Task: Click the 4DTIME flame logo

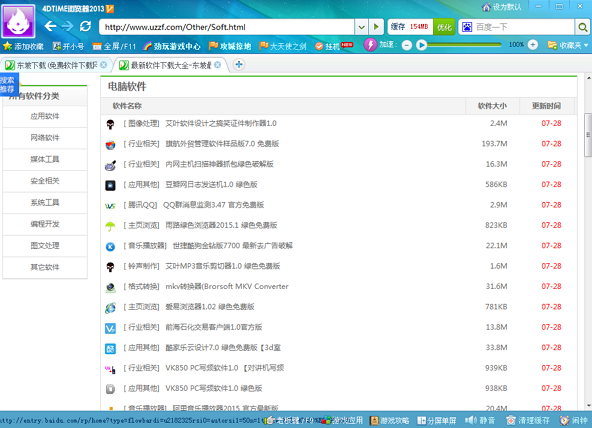Action: click(18, 21)
